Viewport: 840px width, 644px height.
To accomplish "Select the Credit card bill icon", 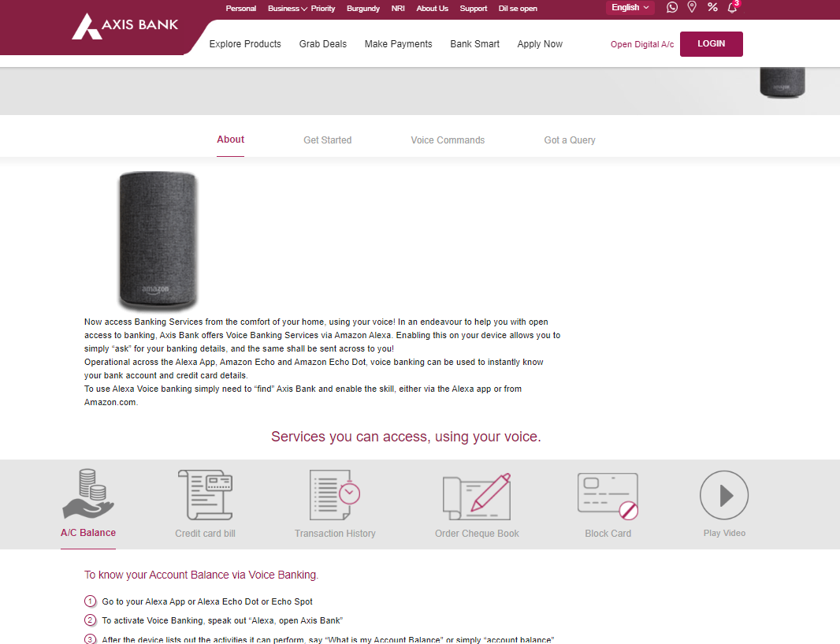I will click(x=205, y=494).
